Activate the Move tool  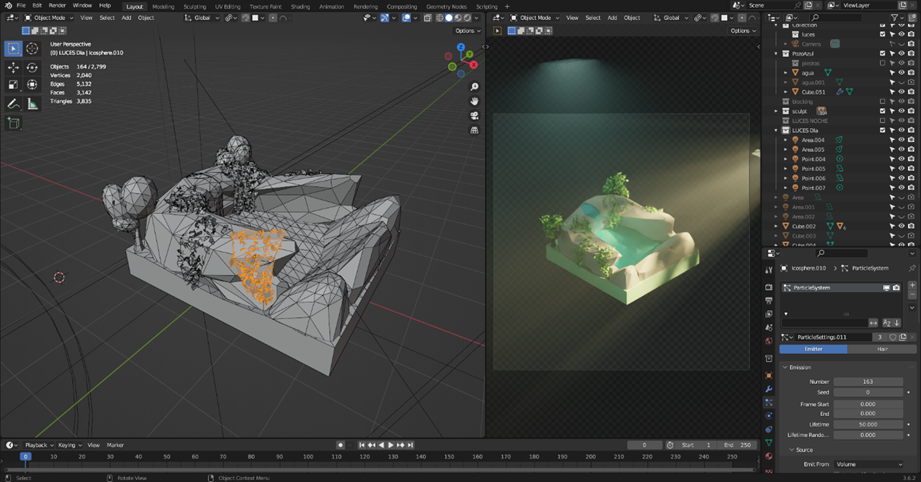14,67
